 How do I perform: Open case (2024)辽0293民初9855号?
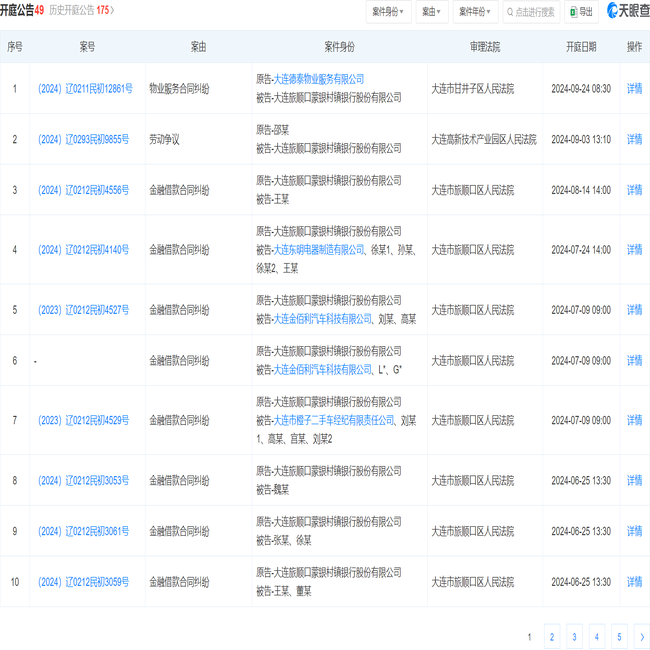click(83, 139)
